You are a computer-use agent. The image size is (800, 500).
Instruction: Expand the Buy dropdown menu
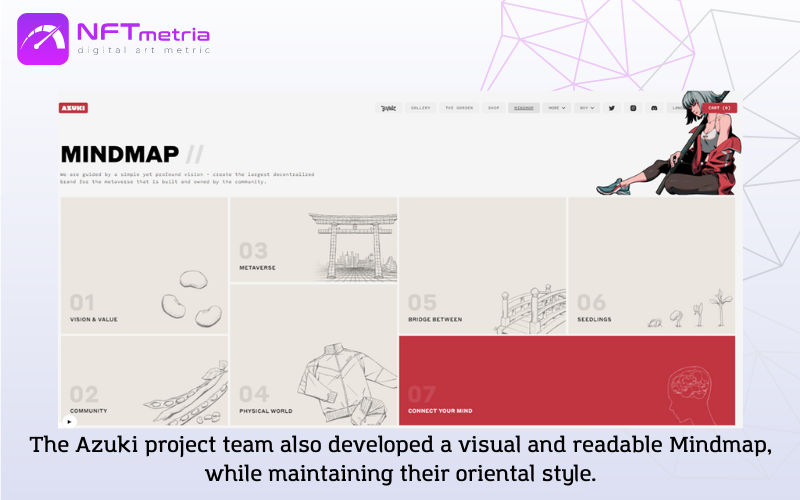587,108
